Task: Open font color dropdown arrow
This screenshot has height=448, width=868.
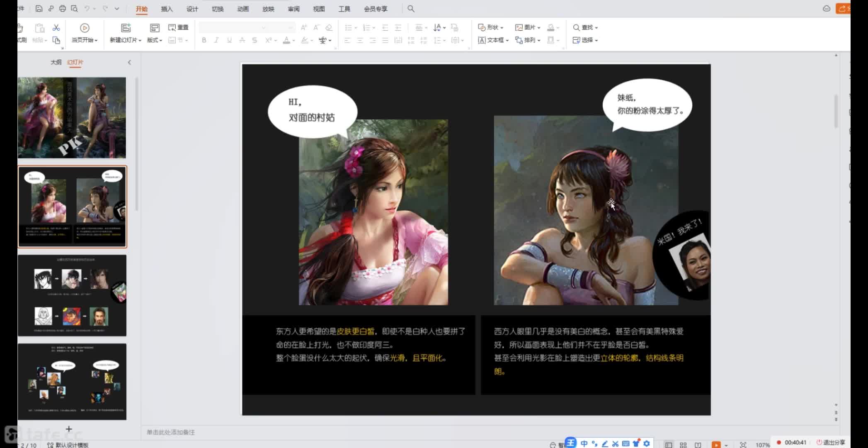Action: pyautogui.click(x=293, y=40)
